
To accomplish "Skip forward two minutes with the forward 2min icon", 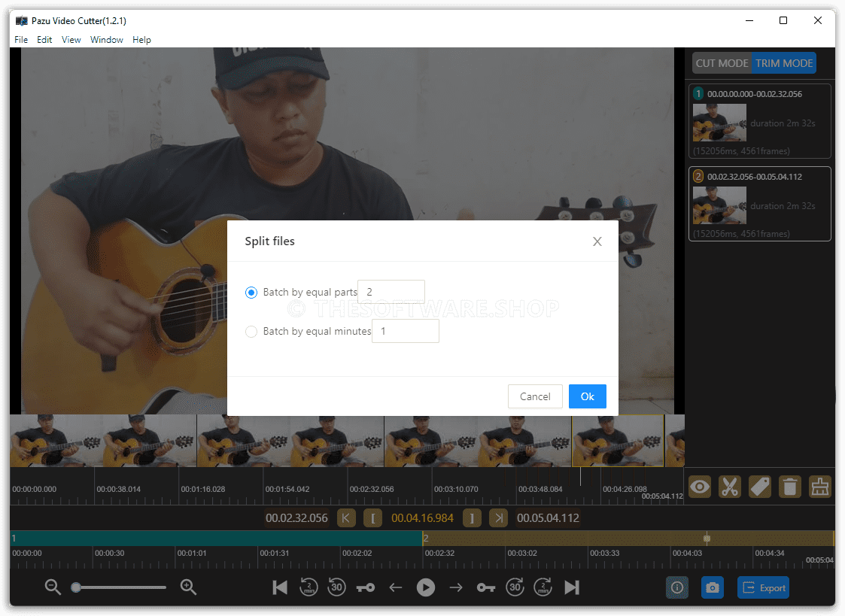I will click(543, 587).
